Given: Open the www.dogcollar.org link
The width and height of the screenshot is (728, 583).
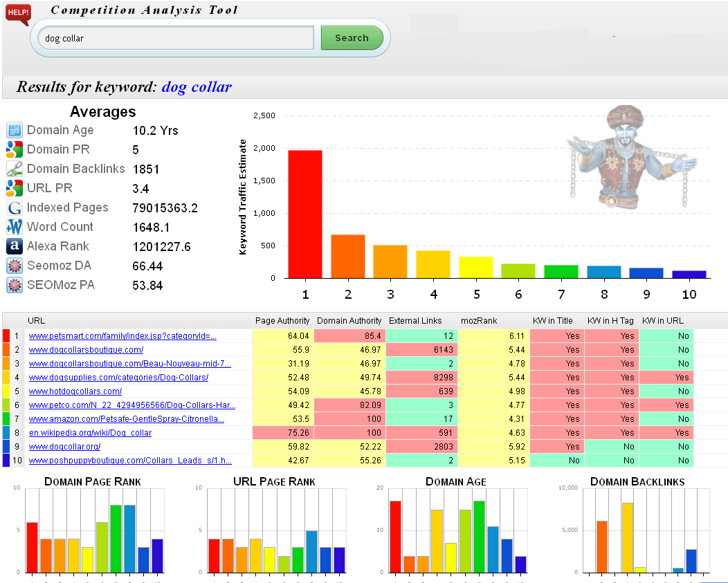Looking at the screenshot, I should tap(64, 447).
